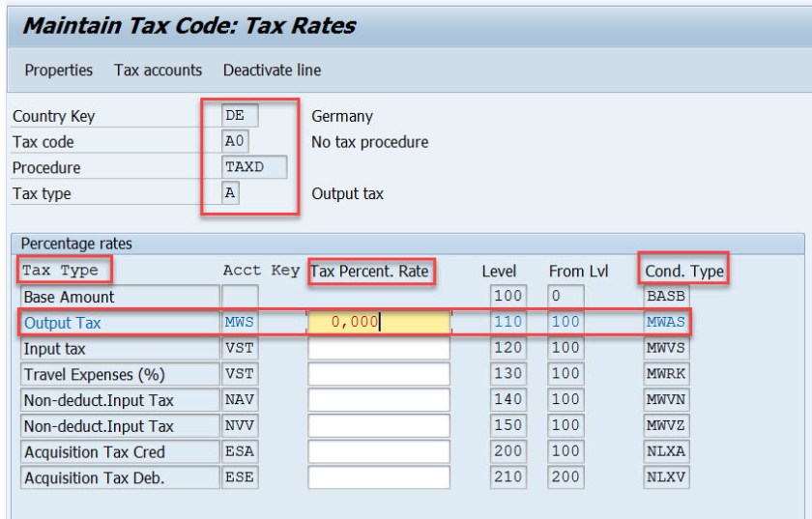Screen dimensions: 812x519
Task: Click the ESA account key cell
Action: (x=239, y=451)
